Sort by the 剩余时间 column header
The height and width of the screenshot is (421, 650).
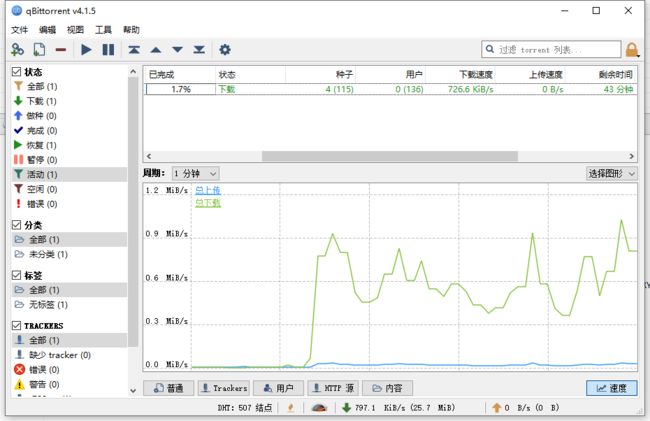pos(601,75)
